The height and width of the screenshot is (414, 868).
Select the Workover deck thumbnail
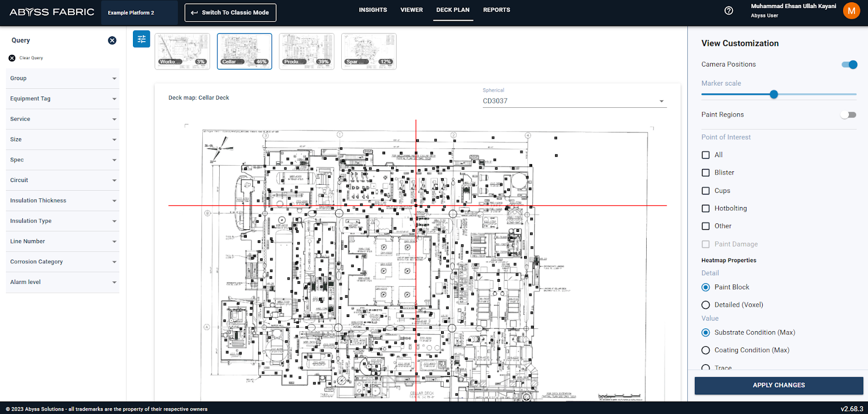pos(182,51)
